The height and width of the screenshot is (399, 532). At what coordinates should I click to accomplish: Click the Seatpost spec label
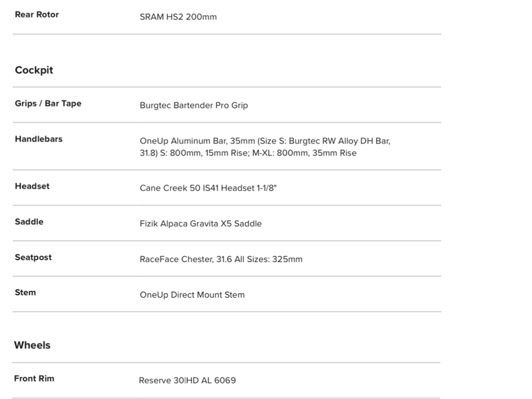click(33, 257)
